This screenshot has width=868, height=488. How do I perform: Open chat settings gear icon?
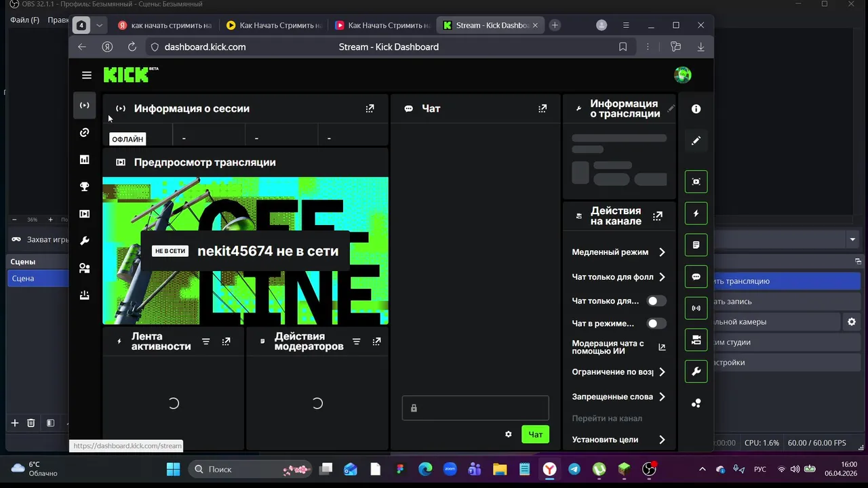(509, 434)
